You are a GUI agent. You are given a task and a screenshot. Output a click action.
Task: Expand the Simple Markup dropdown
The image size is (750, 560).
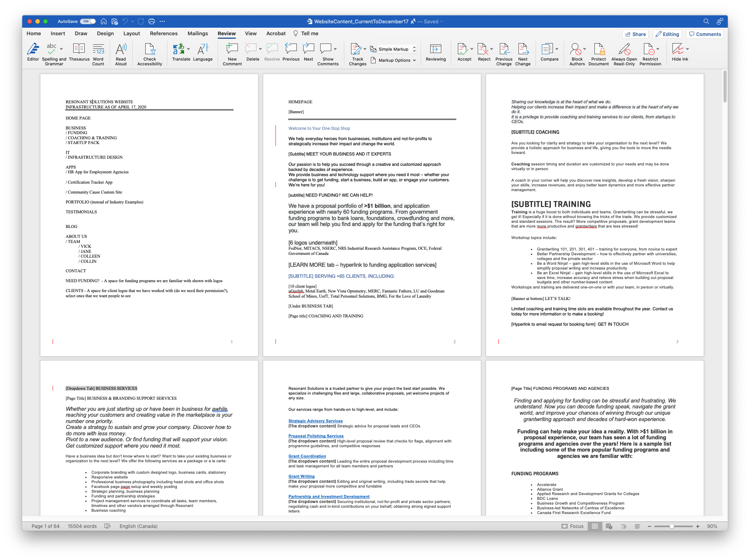(x=414, y=49)
